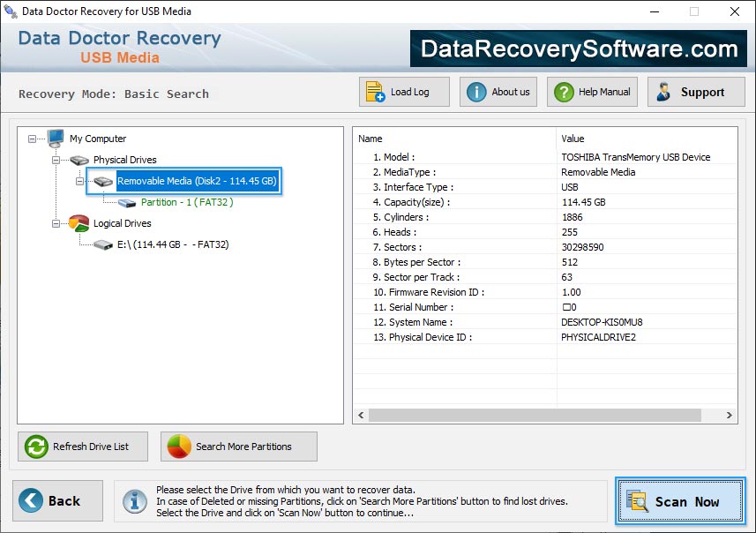756x533 pixels.
Task: Click the info icon beside the instructions text
Action: 134,501
